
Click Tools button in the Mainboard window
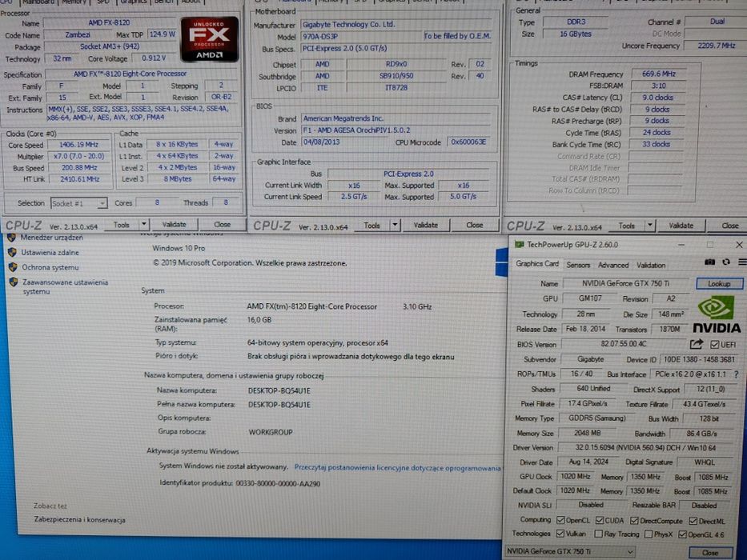click(371, 226)
